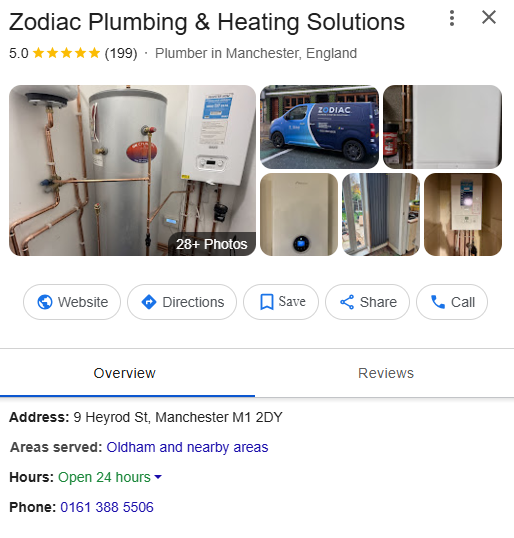Click the phone Call icon

point(438,302)
